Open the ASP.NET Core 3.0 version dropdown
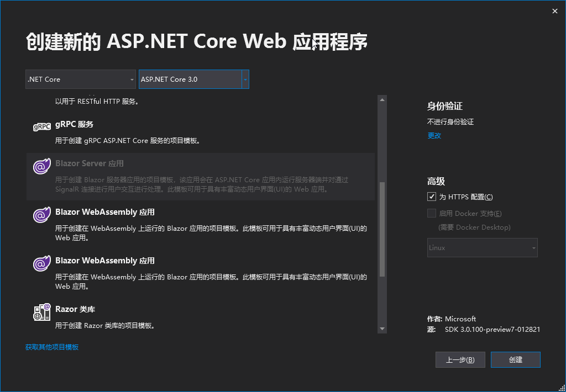The width and height of the screenshot is (566, 392). (194, 80)
